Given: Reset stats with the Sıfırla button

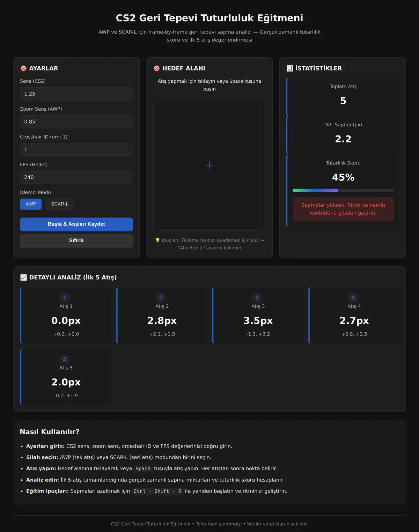Looking at the screenshot, I should tap(76, 241).
